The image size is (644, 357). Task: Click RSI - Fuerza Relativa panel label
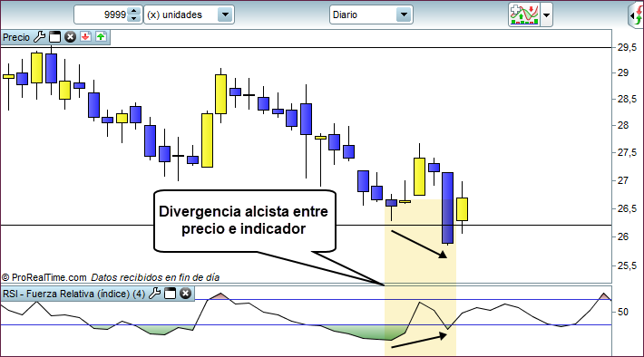(x=74, y=294)
